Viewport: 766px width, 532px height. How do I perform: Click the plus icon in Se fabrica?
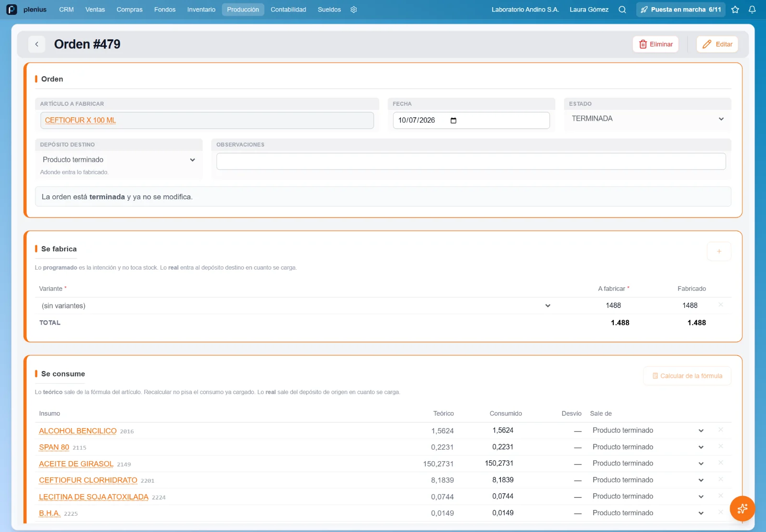coord(719,251)
